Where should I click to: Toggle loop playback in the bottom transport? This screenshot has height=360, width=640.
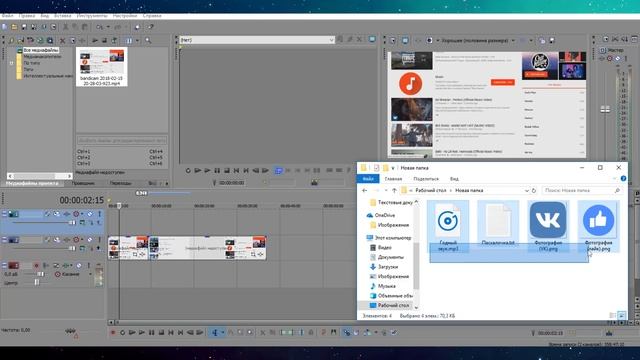point(122,333)
